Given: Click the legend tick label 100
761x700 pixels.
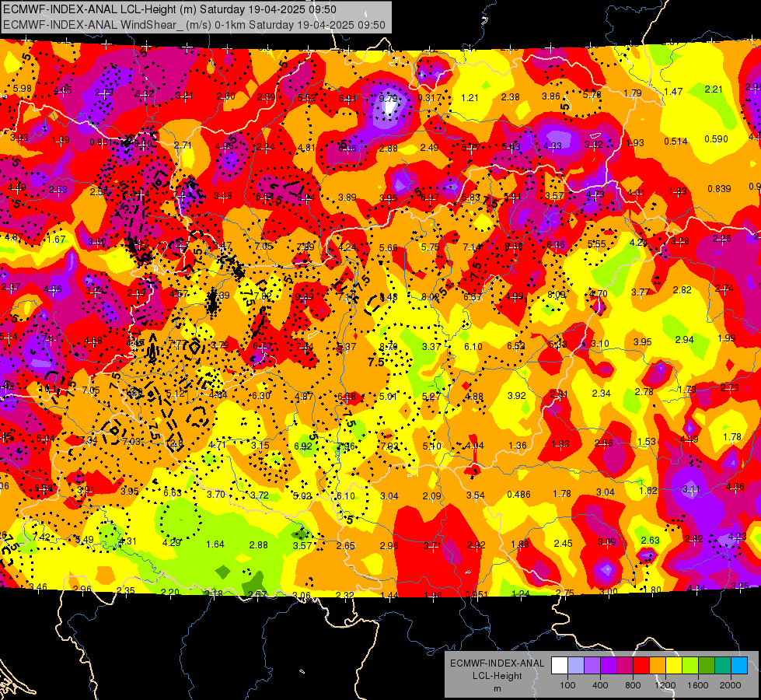Looking at the screenshot, I should click(x=567, y=685).
